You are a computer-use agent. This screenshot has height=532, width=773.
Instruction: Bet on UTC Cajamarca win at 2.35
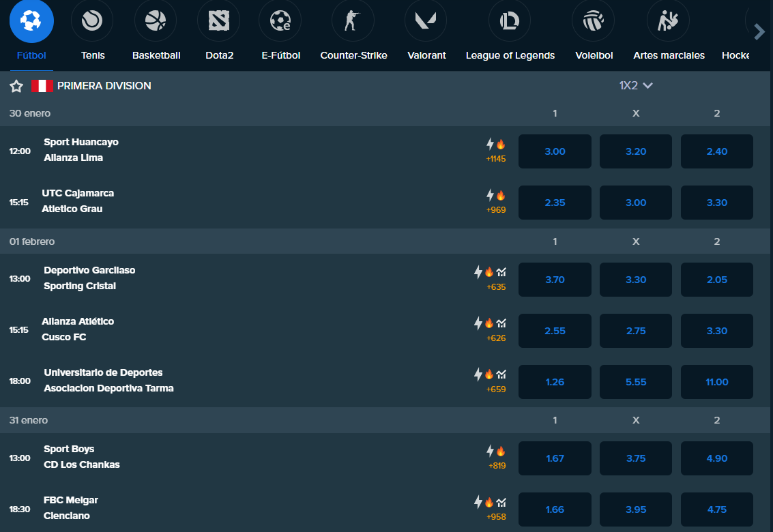click(x=555, y=203)
